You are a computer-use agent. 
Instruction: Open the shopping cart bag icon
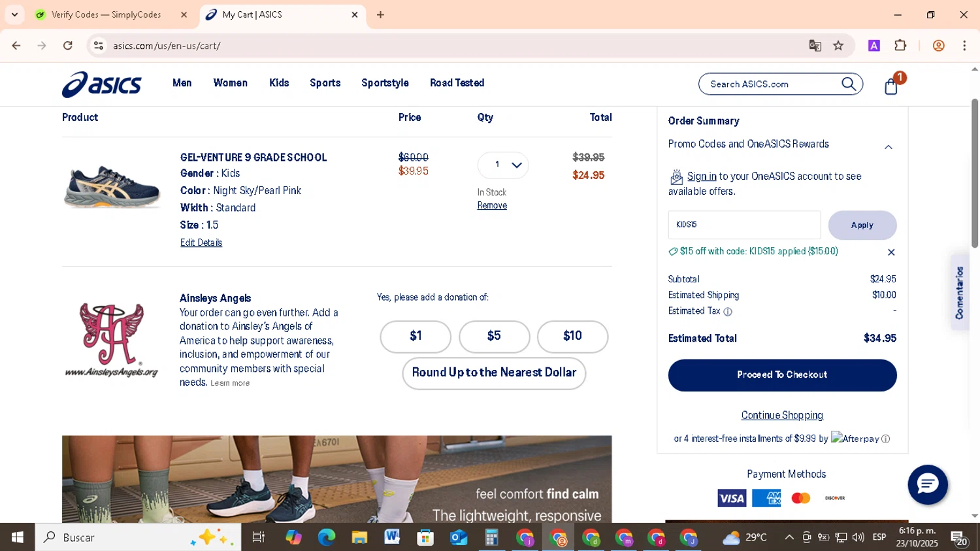pos(891,86)
